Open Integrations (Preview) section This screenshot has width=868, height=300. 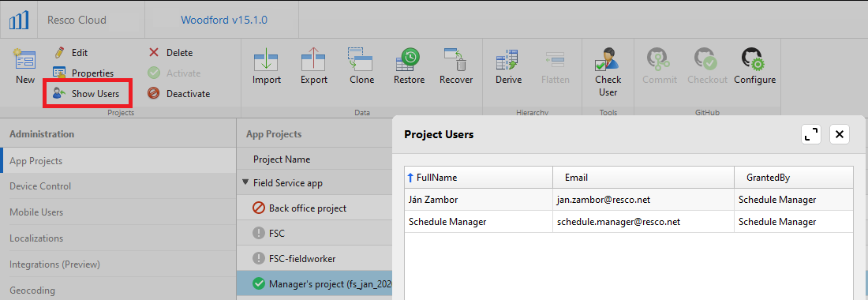(118, 264)
